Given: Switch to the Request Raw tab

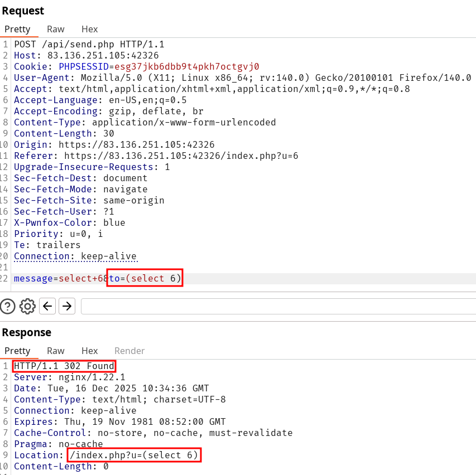Looking at the screenshot, I should (55, 29).
